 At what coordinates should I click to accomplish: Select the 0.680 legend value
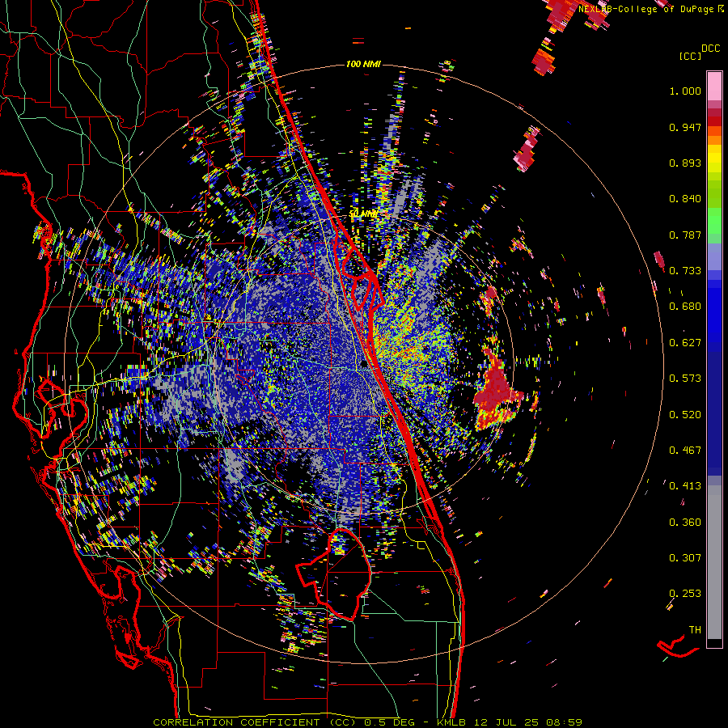point(685,307)
